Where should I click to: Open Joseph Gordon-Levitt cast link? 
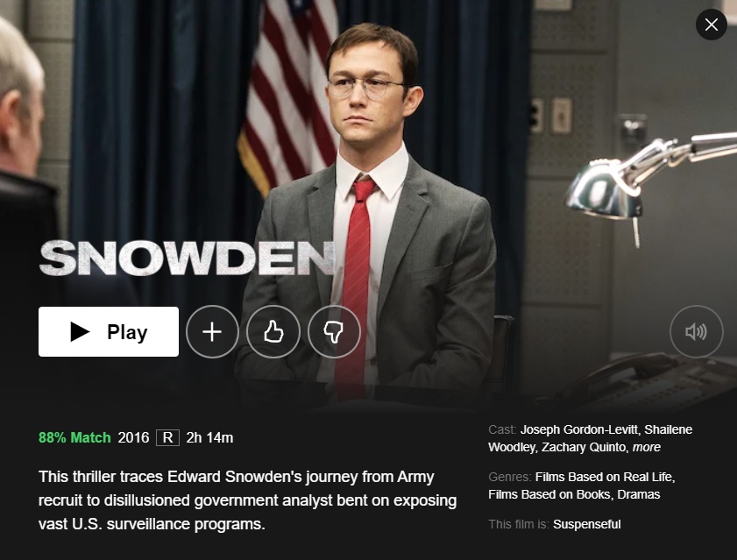click(x=579, y=429)
